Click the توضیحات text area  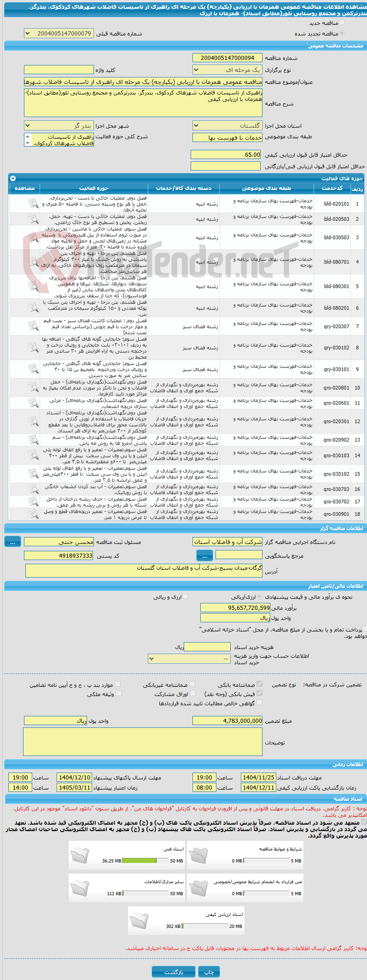(143, 742)
